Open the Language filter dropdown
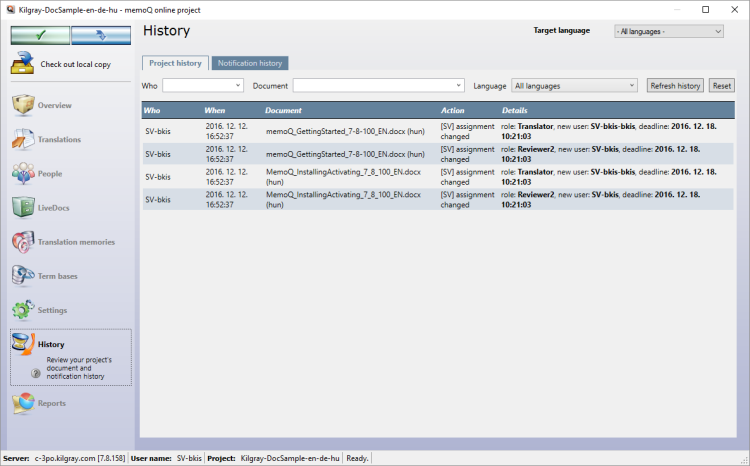 click(574, 86)
